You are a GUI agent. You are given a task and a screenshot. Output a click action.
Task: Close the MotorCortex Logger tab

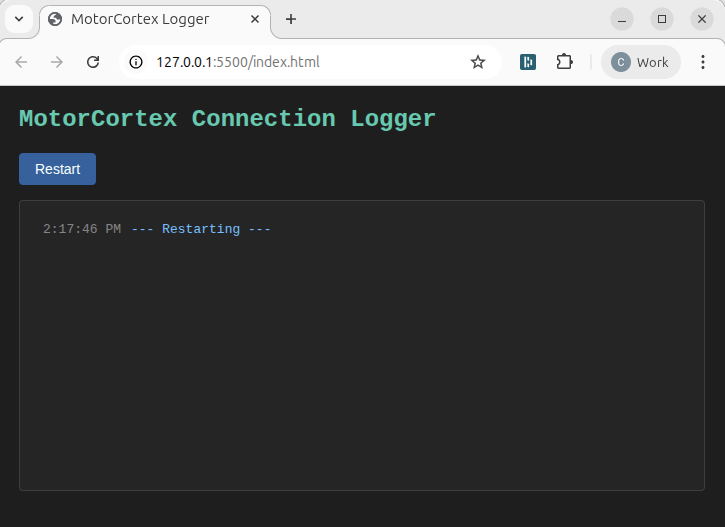255,19
